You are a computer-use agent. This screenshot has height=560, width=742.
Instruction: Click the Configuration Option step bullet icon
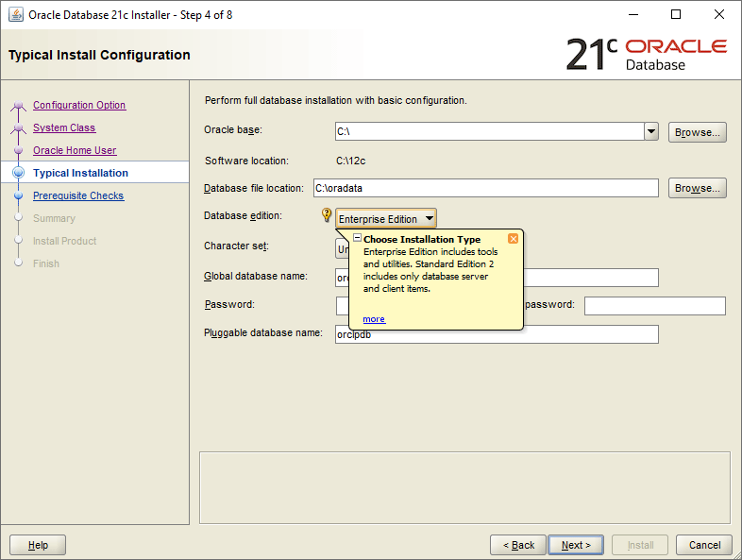click(x=19, y=105)
